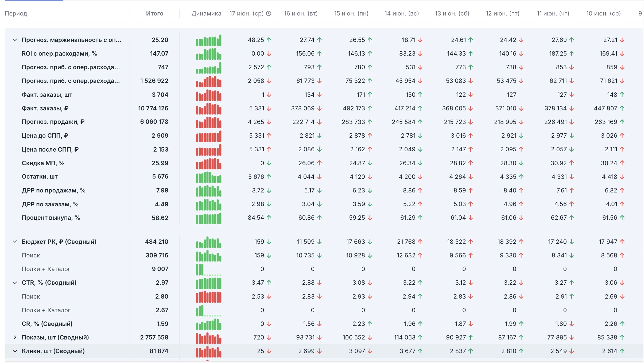Click the ROI dynamics sparkline chart
The height and width of the screenshot is (363, 644).
click(x=209, y=54)
